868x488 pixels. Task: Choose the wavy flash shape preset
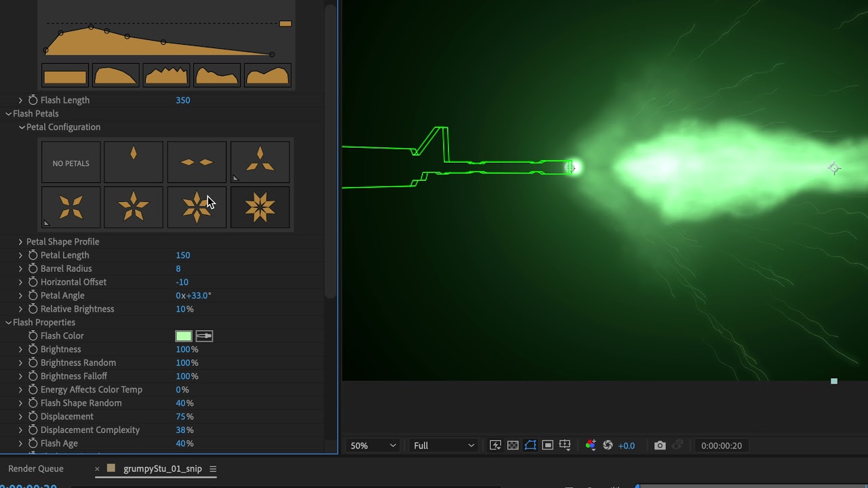click(x=217, y=75)
